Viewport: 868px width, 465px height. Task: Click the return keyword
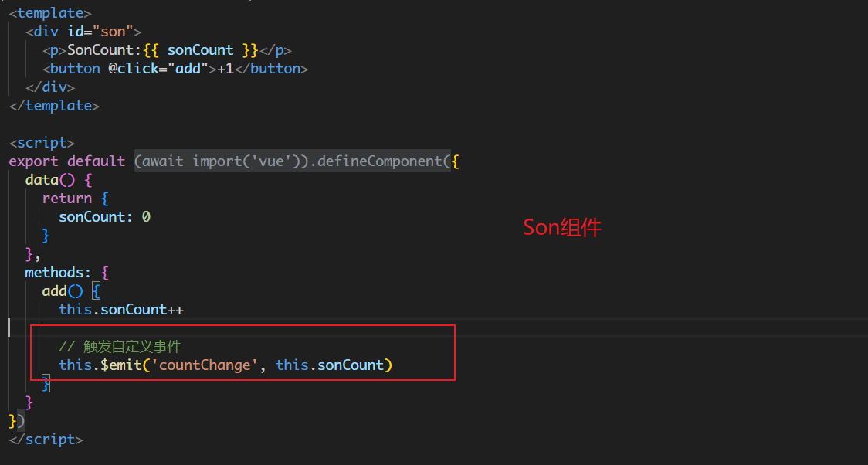click(66, 199)
